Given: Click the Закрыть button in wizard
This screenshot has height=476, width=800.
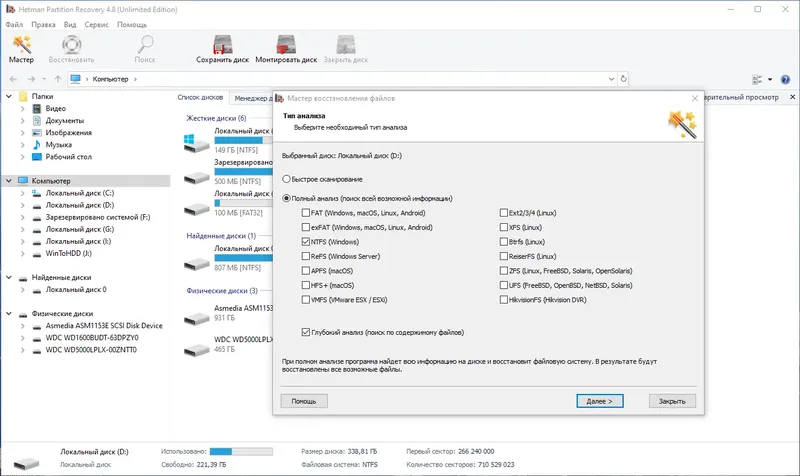Looking at the screenshot, I should [672, 401].
